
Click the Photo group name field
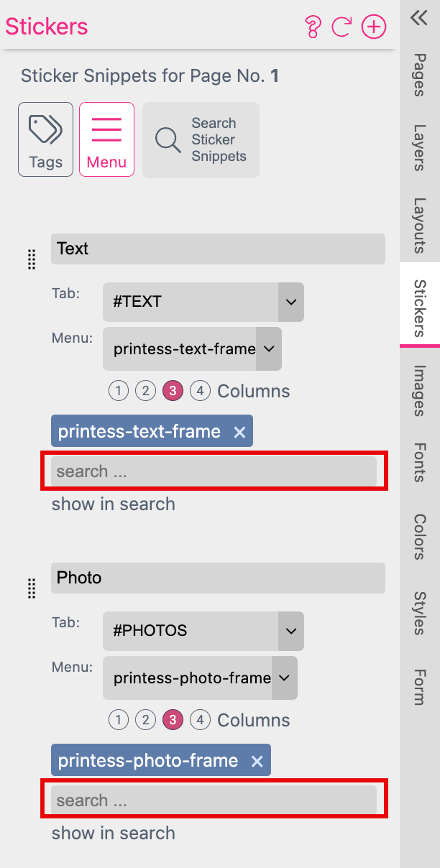[x=218, y=578]
